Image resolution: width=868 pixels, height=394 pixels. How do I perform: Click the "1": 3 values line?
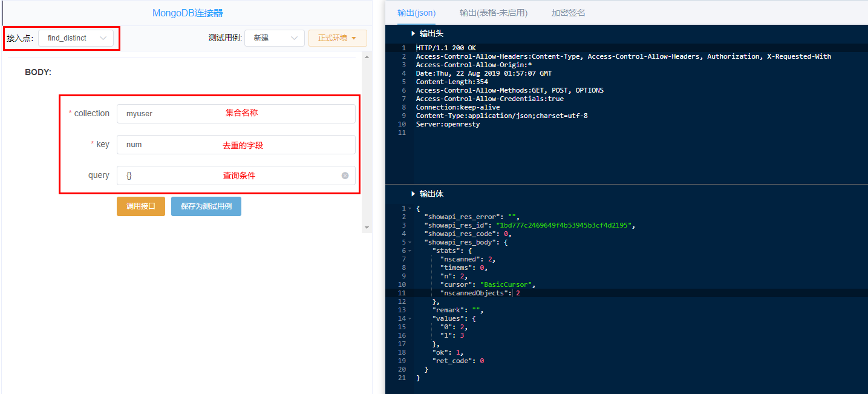click(452, 335)
